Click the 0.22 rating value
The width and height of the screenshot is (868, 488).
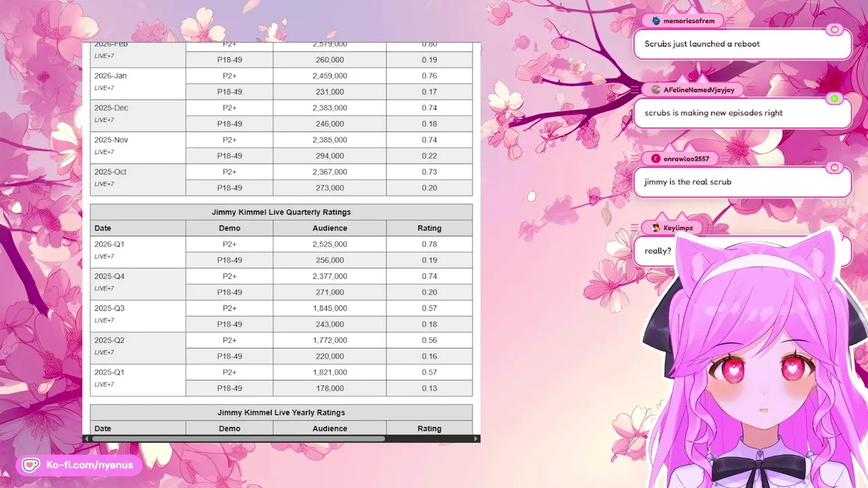pos(429,156)
